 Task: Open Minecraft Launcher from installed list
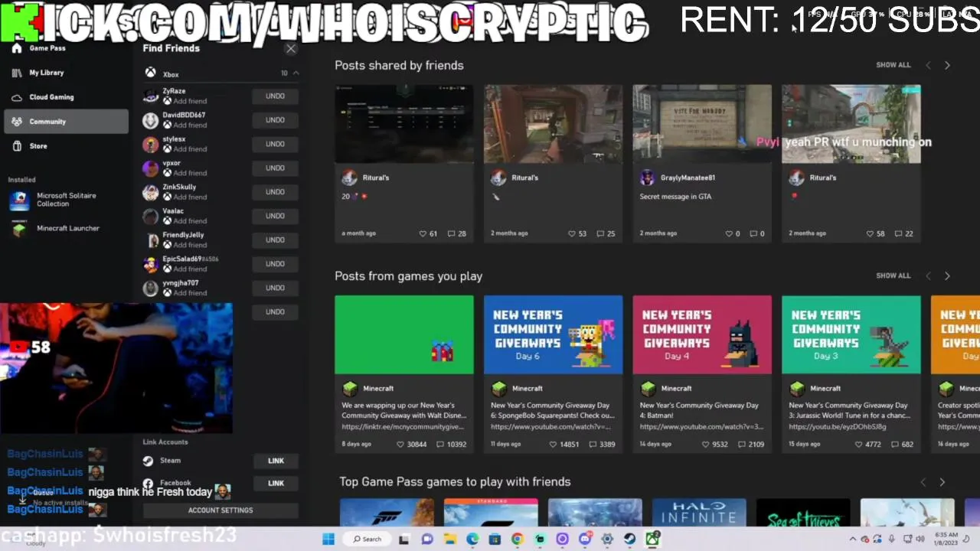[x=66, y=228]
